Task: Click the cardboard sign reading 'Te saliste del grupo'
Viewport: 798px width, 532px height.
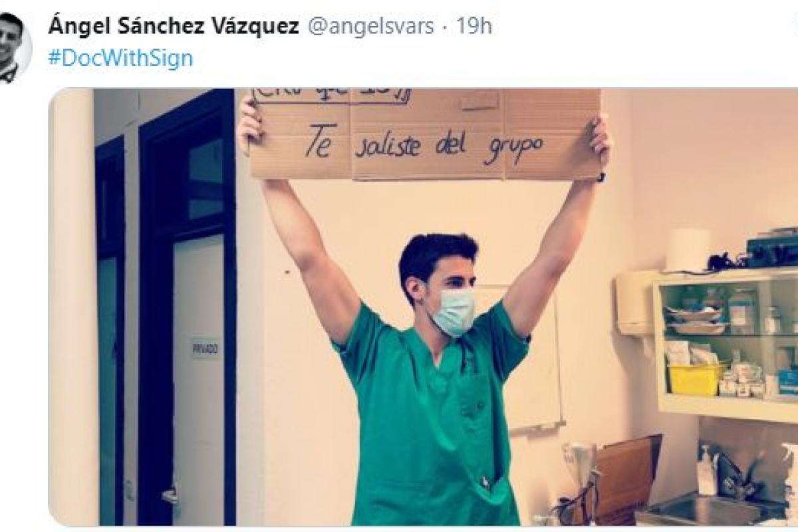Action: [426, 134]
